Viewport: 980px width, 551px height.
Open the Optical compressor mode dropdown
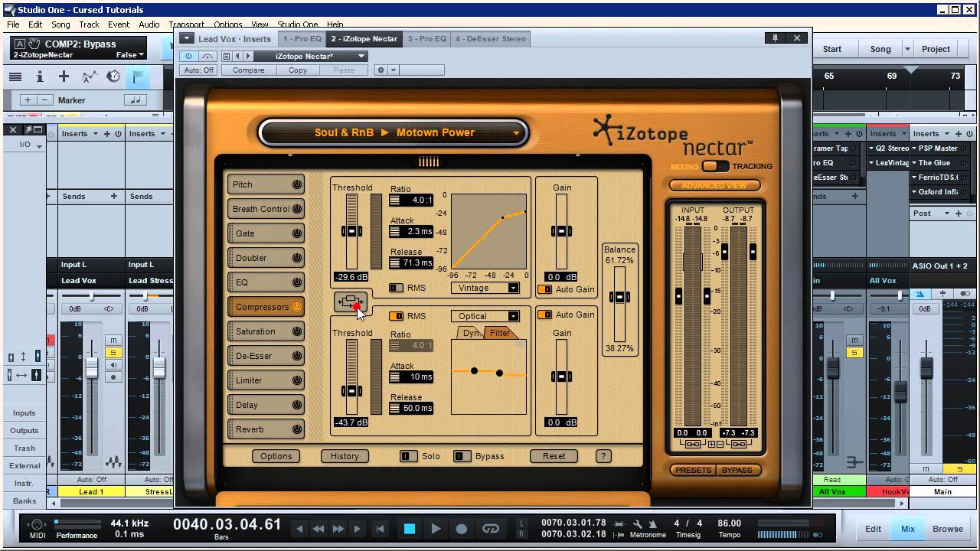(513, 316)
